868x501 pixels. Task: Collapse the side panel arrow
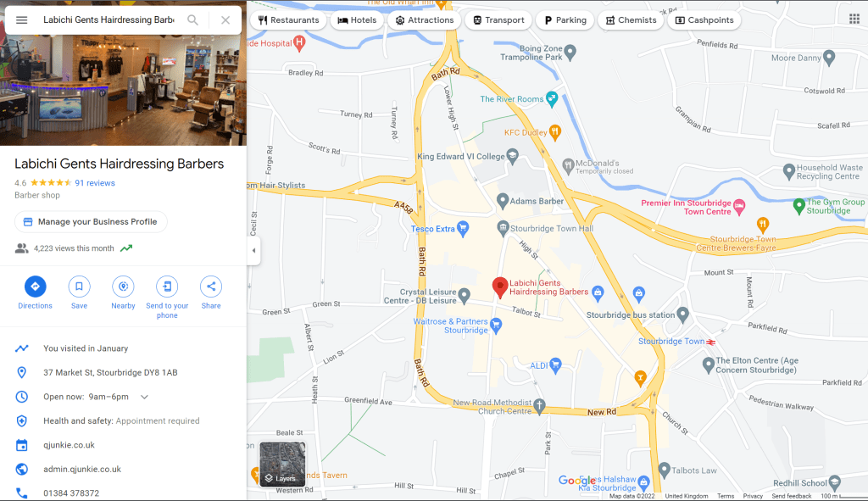coord(253,250)
